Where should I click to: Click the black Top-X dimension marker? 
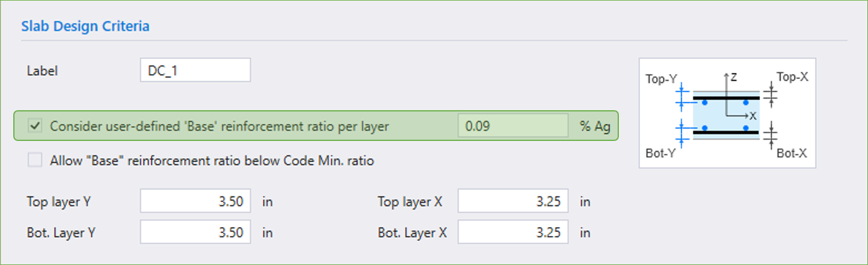coord(770,94)
